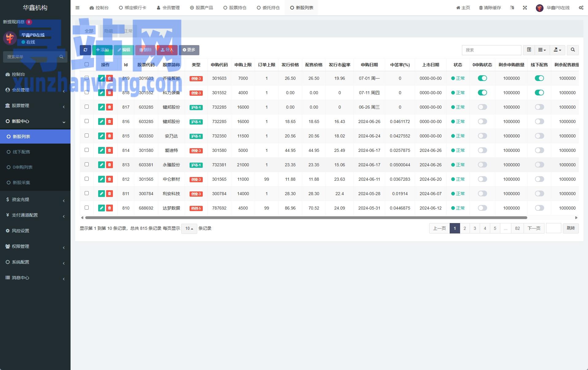The height and width of the screenshot is (370, 588).
Task: Click the sidebar menu search icon
Action: click(61, 57)
